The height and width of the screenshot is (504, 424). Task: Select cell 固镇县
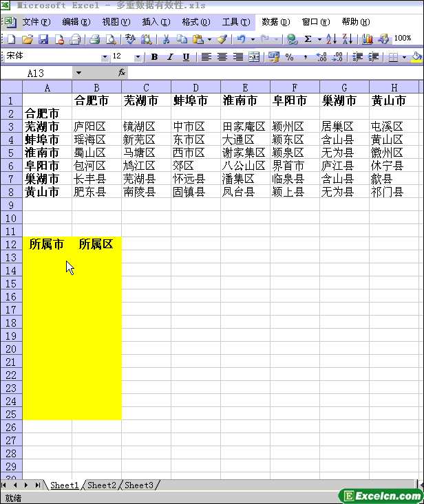click(195, 193)
